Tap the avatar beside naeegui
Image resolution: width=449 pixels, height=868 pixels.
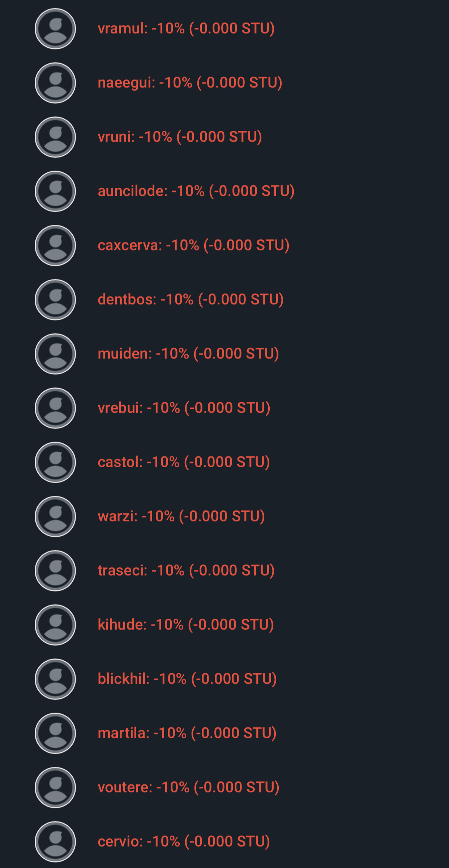(x=55, y=83)
